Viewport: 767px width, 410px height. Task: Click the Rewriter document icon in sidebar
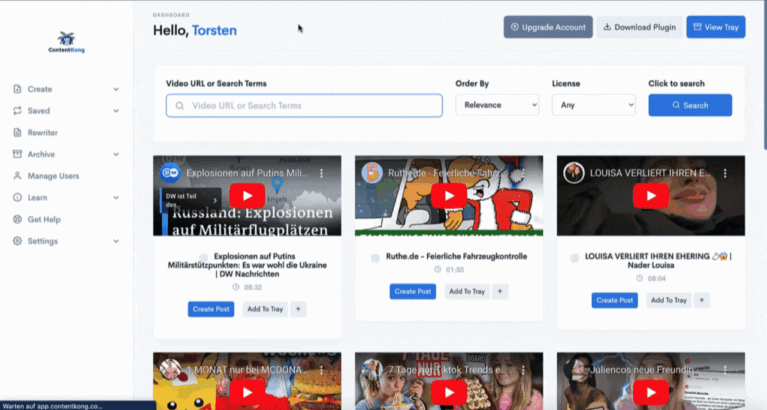(x=17, y=133)
